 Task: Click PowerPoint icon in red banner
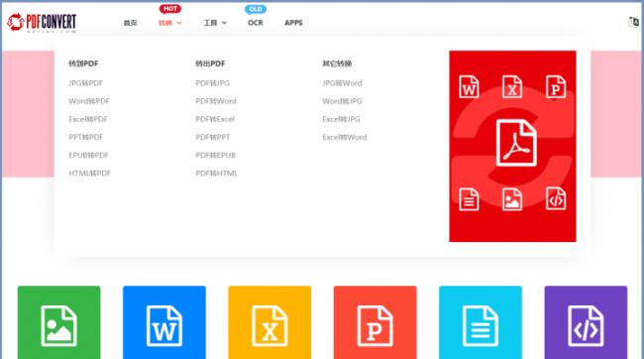click(x=556, y=86)
